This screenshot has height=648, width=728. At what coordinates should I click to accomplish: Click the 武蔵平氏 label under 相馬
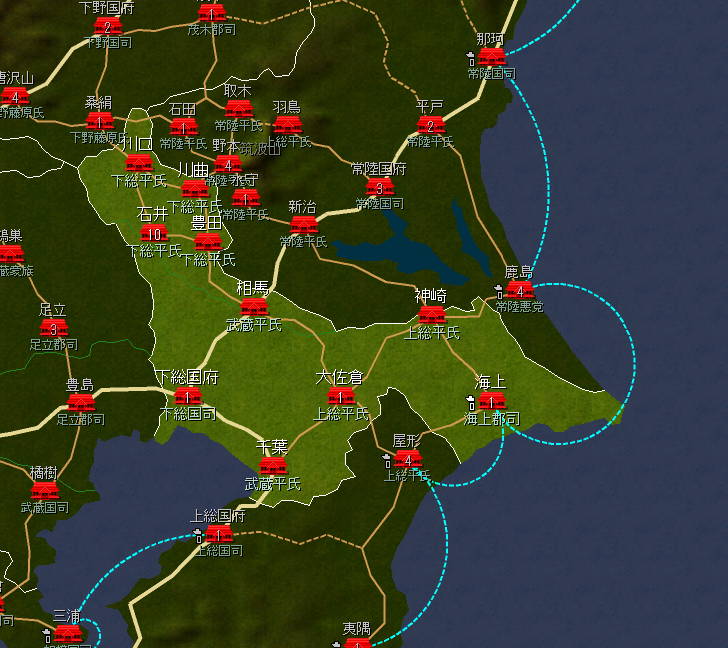[x=254, y=325]
